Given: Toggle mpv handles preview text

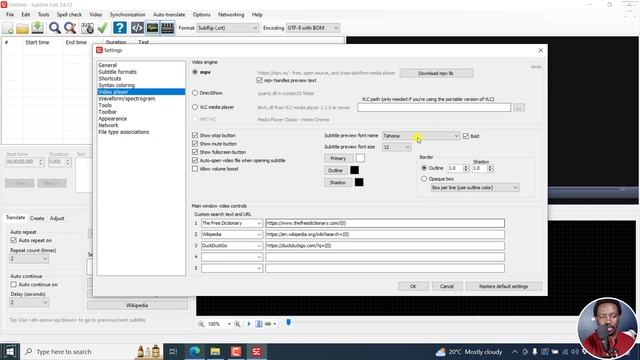Looking at the screenshot, I should [x=260, y=80].
